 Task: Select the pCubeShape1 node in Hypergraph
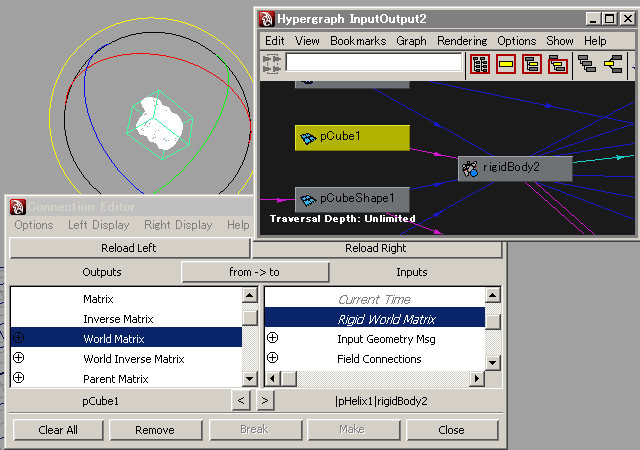click(x=352, y=200)
